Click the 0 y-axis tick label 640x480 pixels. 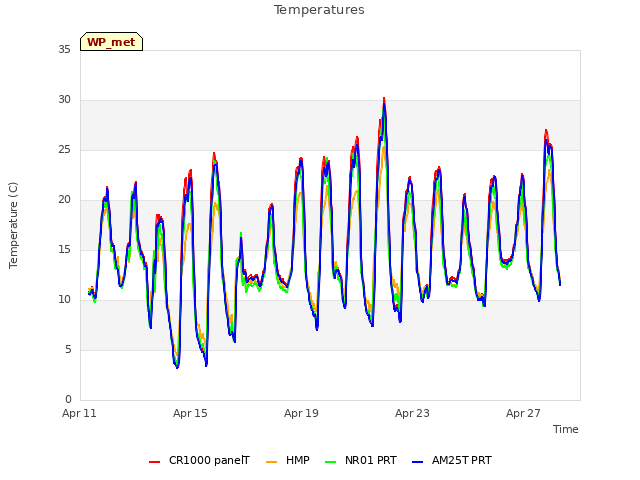[68, 400]
